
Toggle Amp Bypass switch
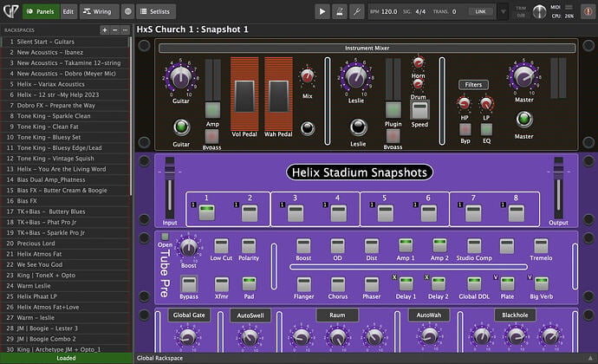[x=211, y=136]
